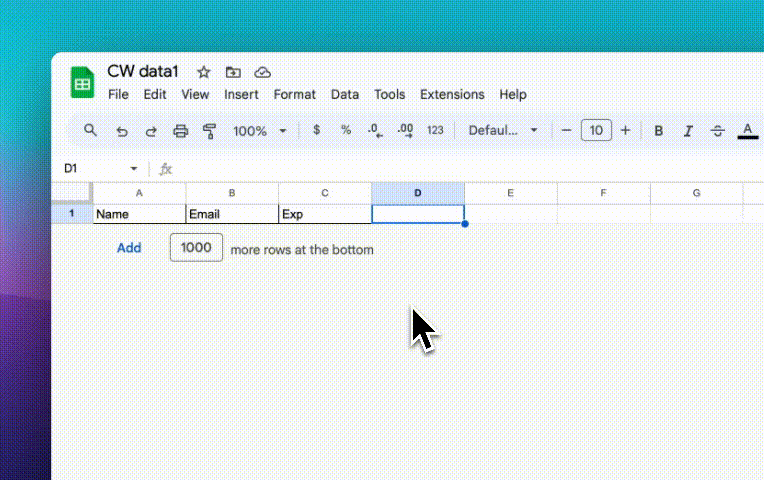This screenshot has height=480, width=764.
Task: Open the Default font dropdown
Action: tap(503, 131)
